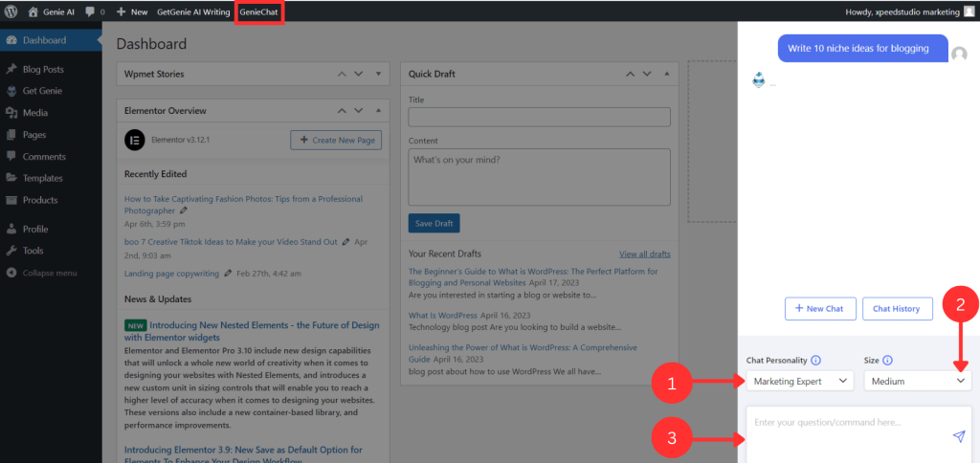Collapse the Elementor Overview panel
The width and height of the screenshot is (980, 463).
[x=378, y=111]
